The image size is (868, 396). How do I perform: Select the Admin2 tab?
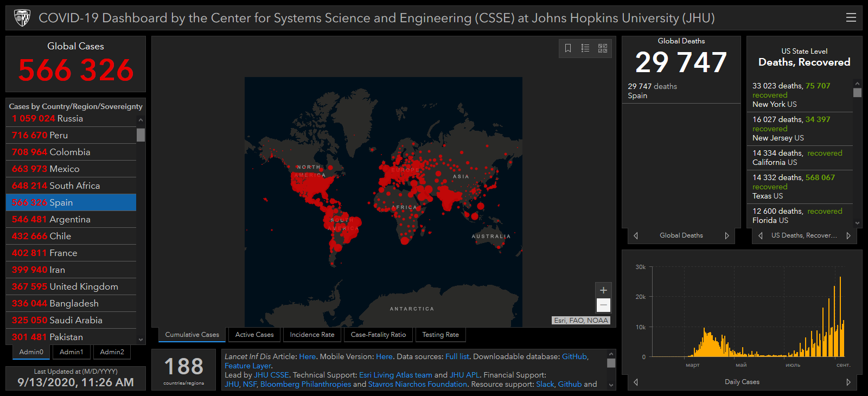[x=112, y=352]
